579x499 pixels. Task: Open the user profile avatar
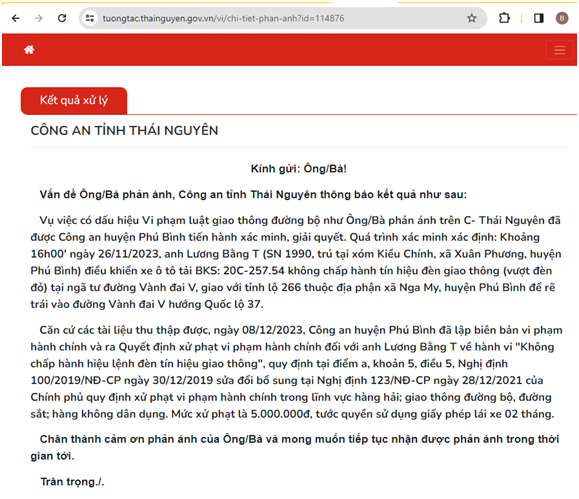(x=562, y=18)
